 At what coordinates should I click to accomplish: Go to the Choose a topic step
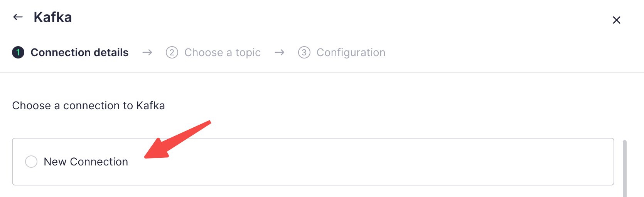point(223,52)
